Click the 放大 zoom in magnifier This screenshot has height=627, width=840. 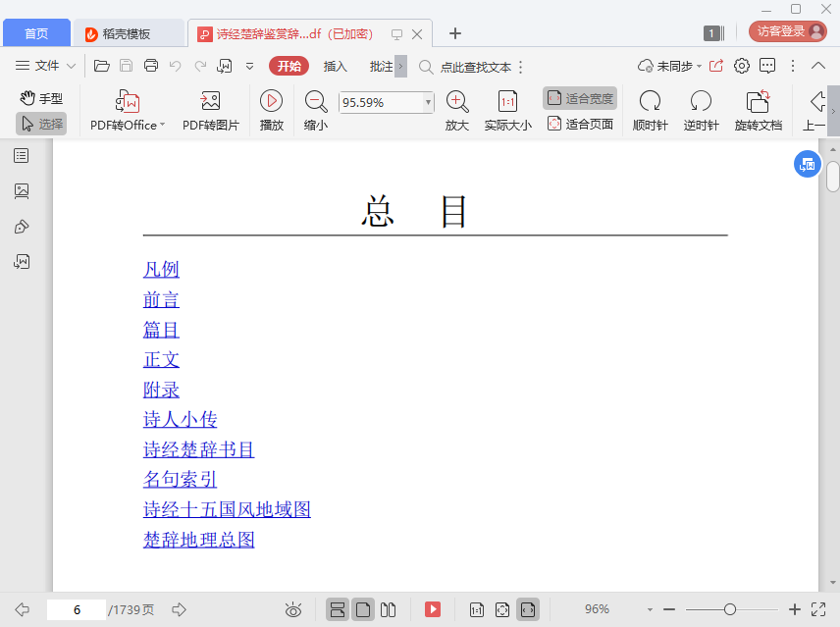pos(457,101)
